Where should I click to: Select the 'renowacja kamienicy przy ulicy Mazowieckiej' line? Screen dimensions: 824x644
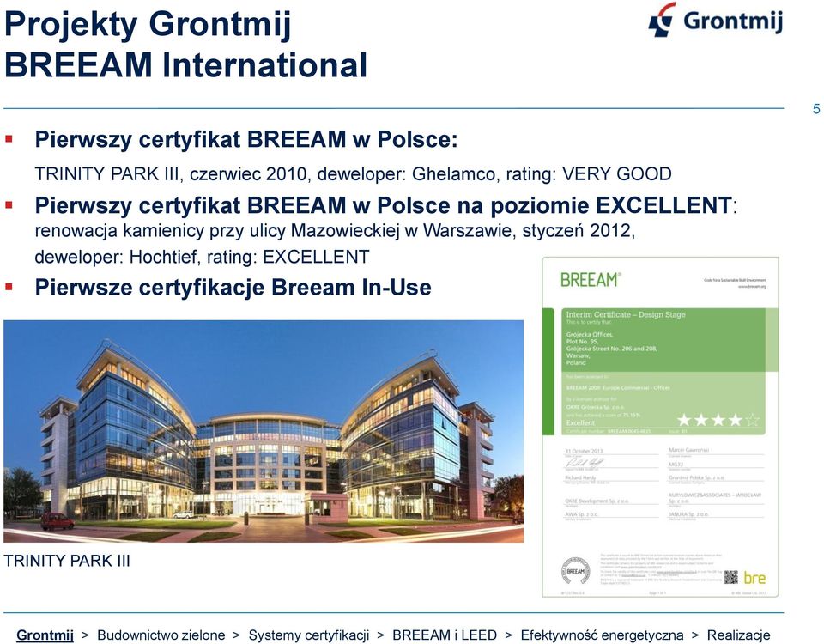tap(335, 231)
